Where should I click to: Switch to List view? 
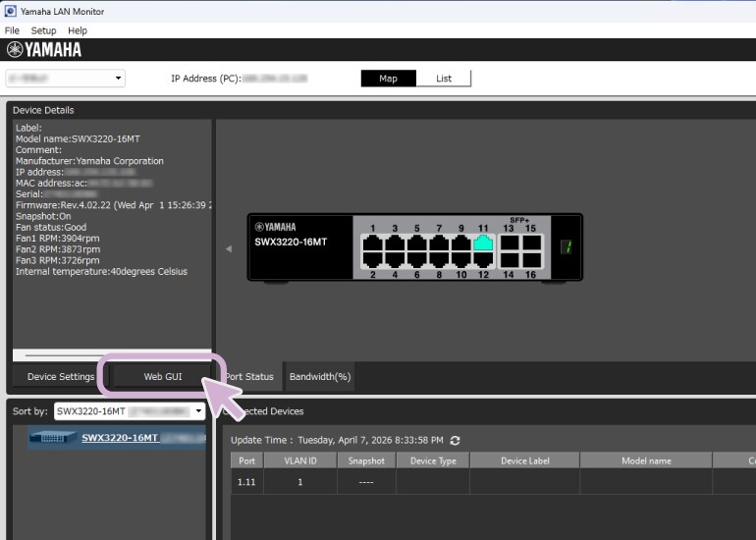444,79
